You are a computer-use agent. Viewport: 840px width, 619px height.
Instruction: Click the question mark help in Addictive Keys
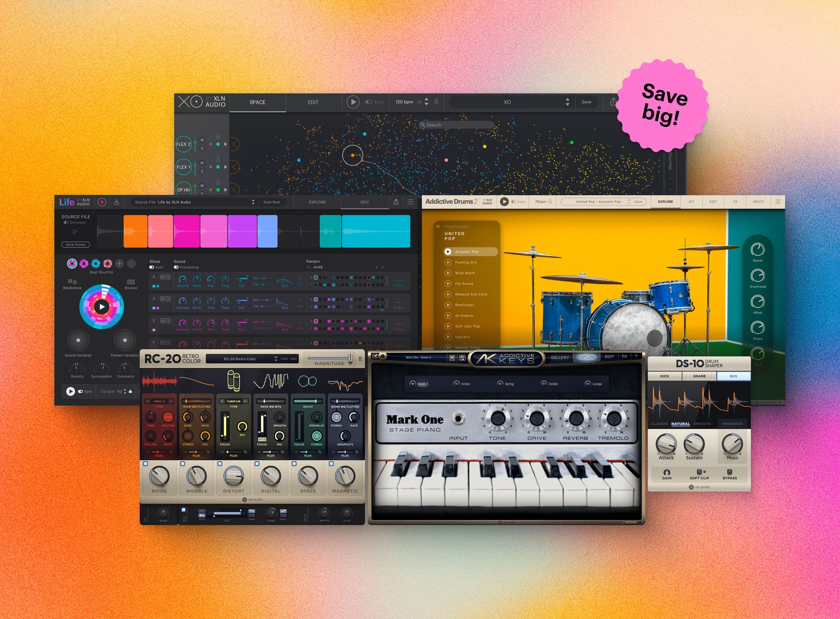(x=636, y=356)
